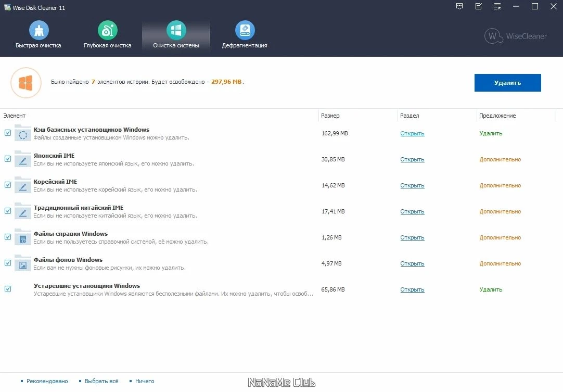Sort by the Элемент column header
Screen dimensions: 563x392
tap(15, 116)
